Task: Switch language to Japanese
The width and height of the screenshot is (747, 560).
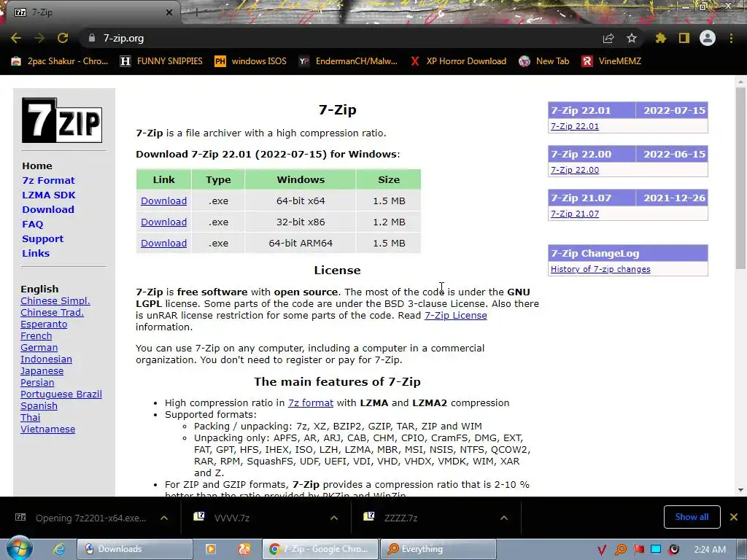Action: [42, 371]
